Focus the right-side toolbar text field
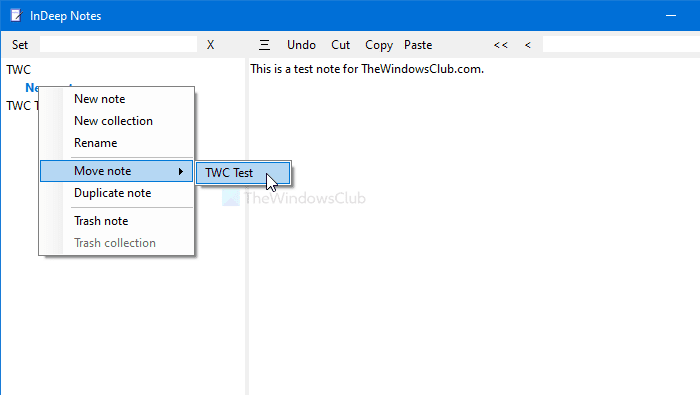The width and height of the screenshot is (700, 395). 621,45
